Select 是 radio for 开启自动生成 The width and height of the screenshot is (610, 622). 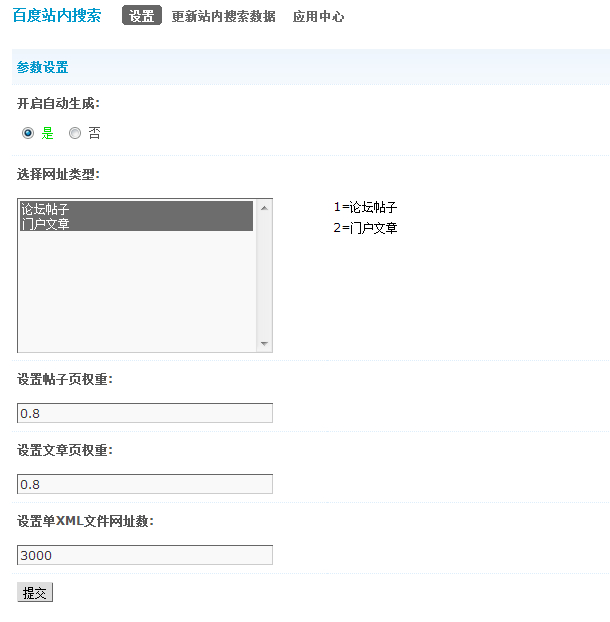28,133
